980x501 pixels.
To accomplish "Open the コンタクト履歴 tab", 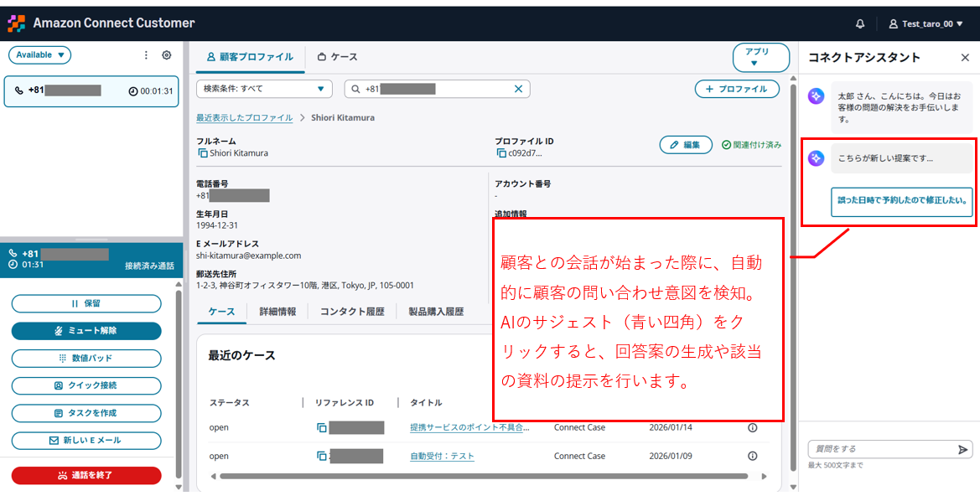I will tap(352, 312).
